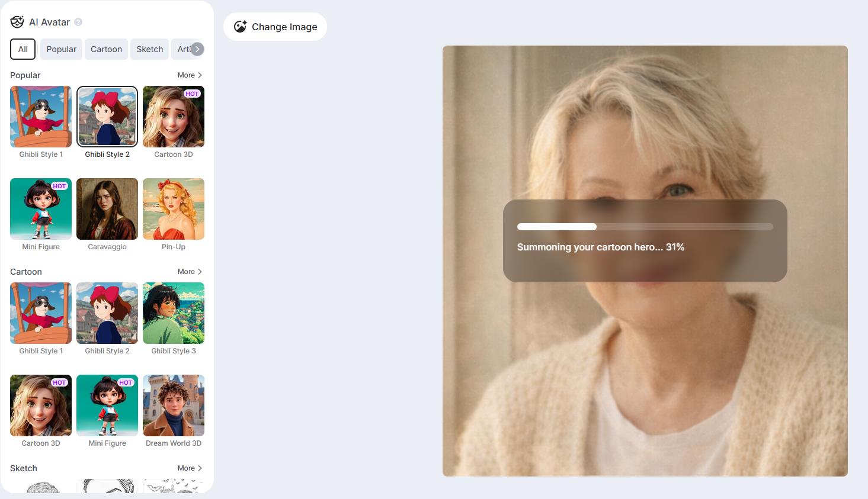Viewport: 868px width, 499px height.
Task: Expand More in the Cartoon section
Action: (x=190, y=272)
